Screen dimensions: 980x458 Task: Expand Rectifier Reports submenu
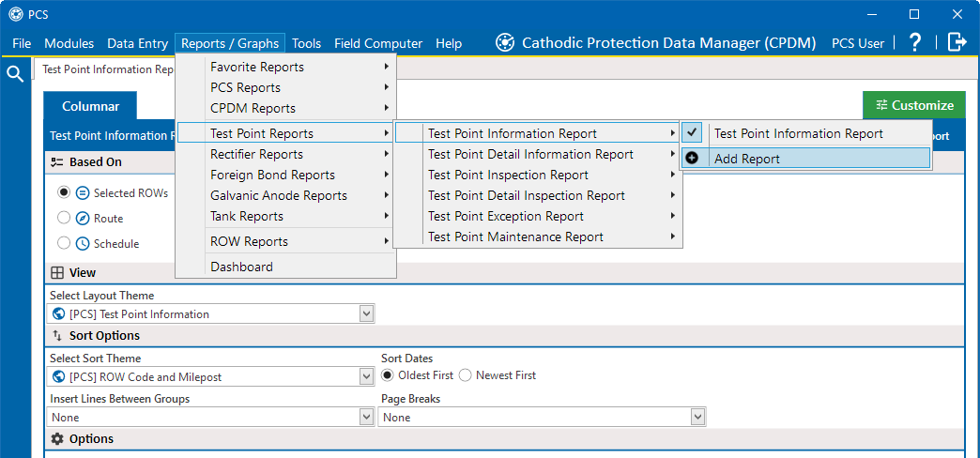pos(285,154)
